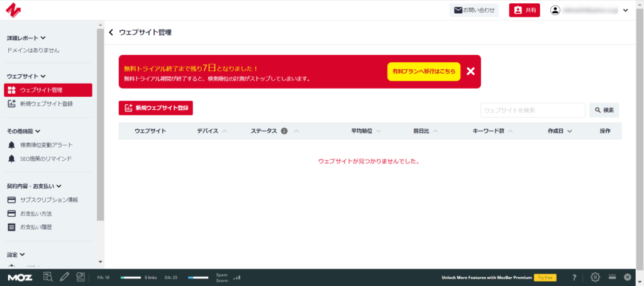Click the red logo in the header
This screenshot has width=644, height=286.
pos(13,10)
